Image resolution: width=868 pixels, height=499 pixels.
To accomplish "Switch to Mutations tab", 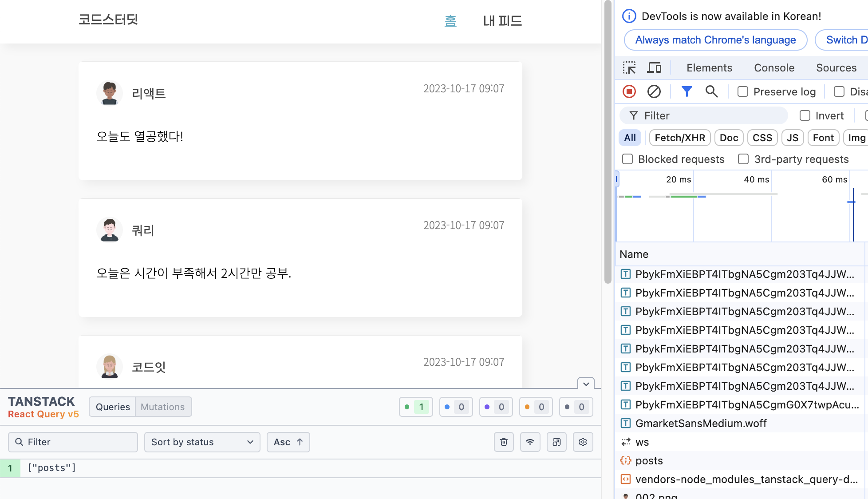I will click(162, 407).
